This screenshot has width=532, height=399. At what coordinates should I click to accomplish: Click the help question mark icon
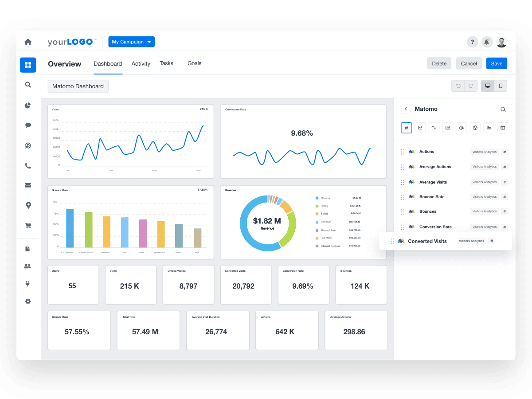click(x=472, y=42)
